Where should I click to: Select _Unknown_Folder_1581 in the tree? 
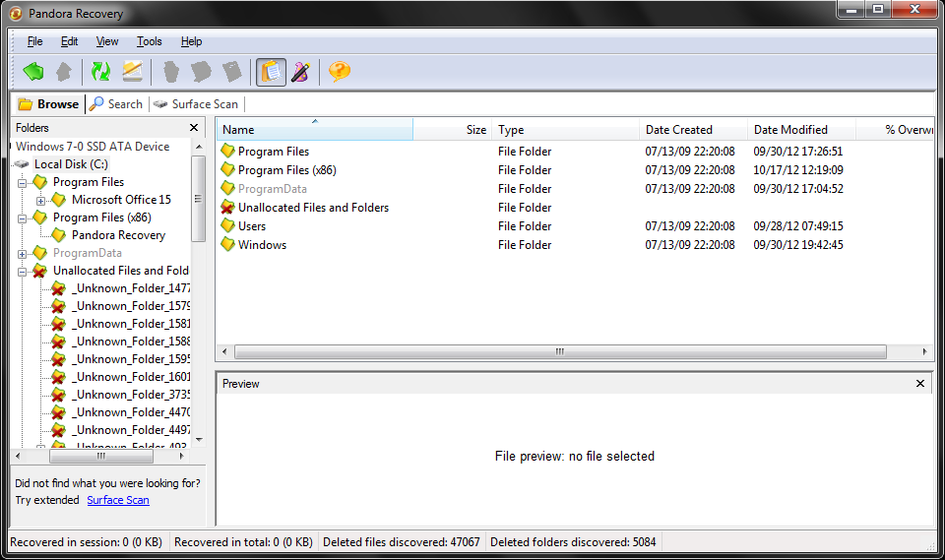[x=131, y=323]
